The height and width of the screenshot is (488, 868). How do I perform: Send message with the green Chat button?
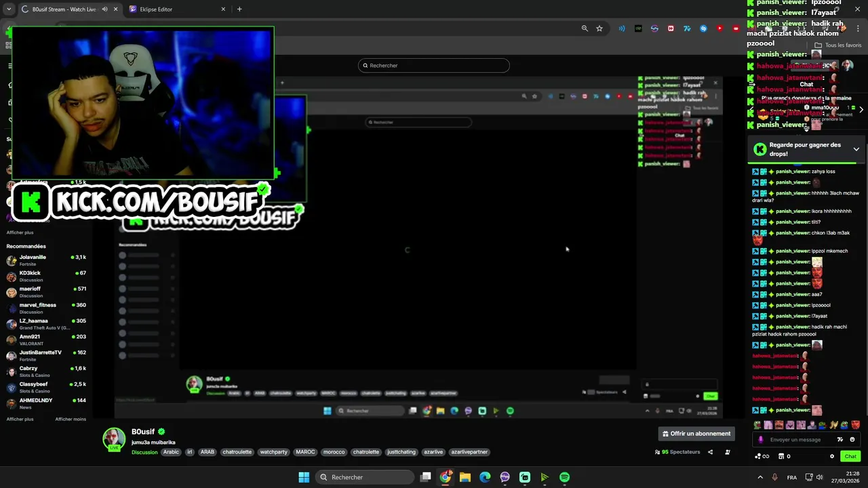(x=850, y=457)
